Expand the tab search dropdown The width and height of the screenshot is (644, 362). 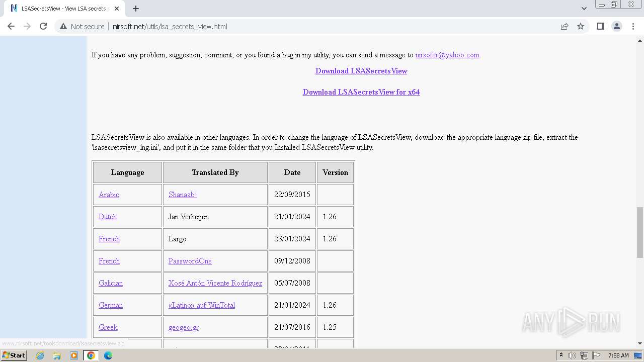click(x=584, y=9)
